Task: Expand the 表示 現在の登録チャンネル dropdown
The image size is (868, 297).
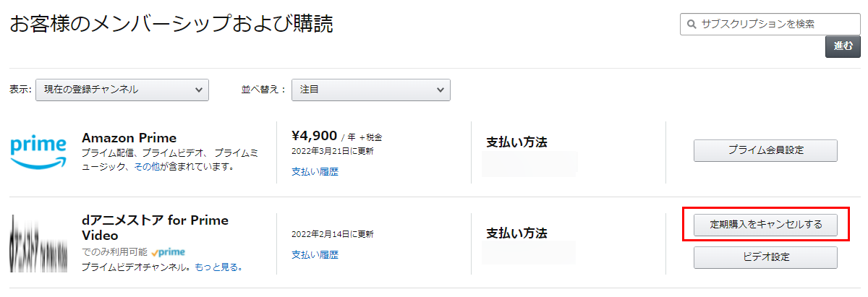Action: [x=122, y=90]
